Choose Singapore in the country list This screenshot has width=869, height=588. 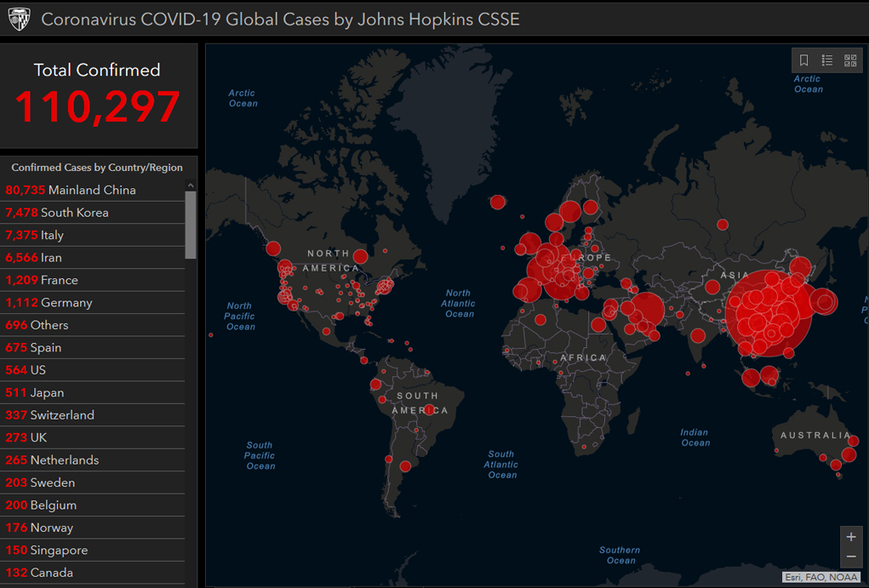[93, 551]
